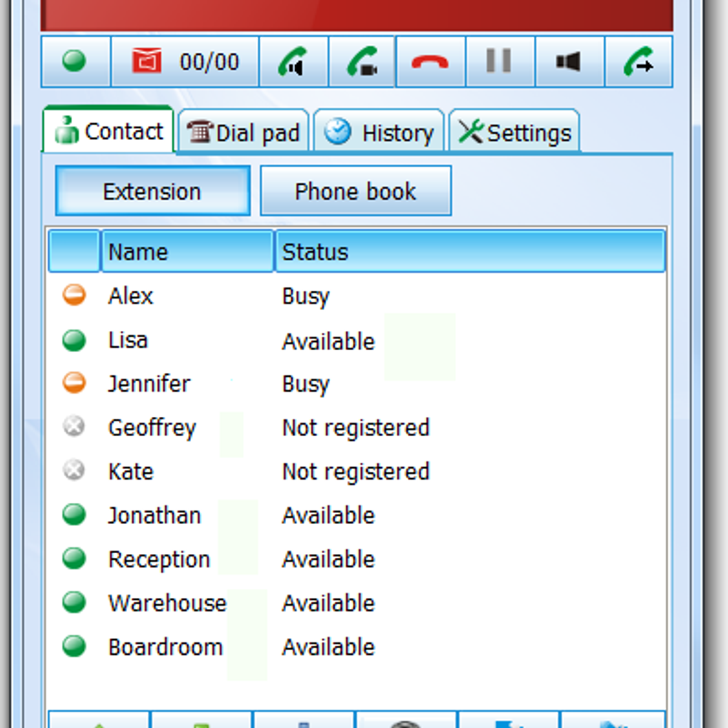The height and width of the screenshot is (728, 728).
Task: Click the green online status indicator button
Action: click(x=75, y=61)
